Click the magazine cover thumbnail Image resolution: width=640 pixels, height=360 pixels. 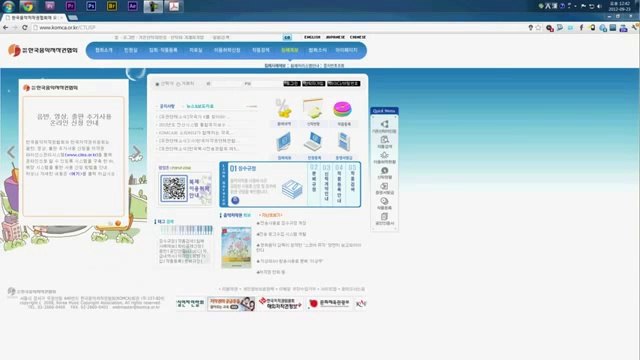[236, 247]
